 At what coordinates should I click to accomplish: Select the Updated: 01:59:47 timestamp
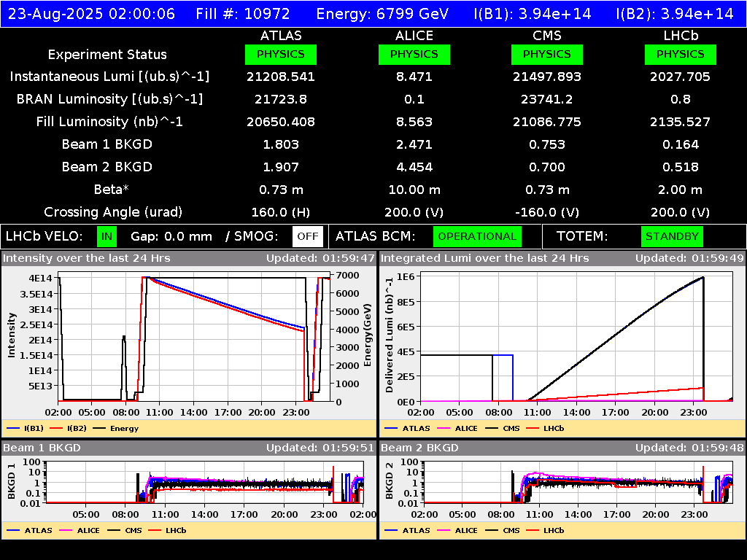[x=321, y=258]
